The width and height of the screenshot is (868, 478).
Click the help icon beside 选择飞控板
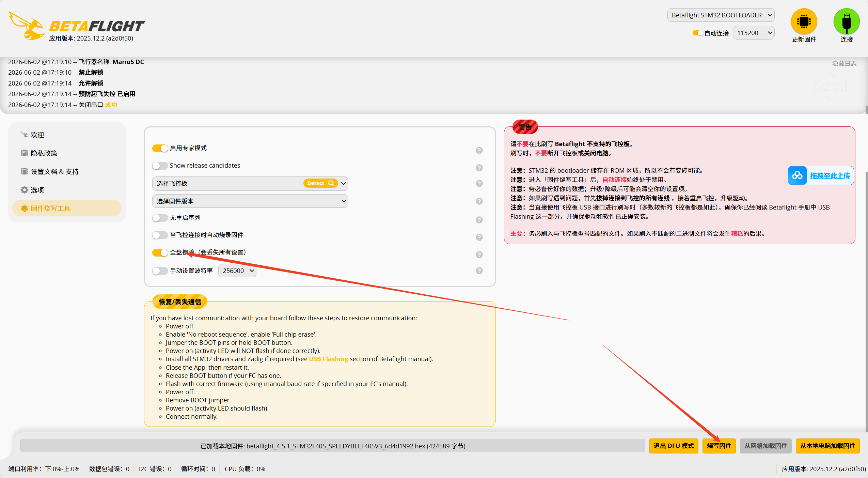479,183
